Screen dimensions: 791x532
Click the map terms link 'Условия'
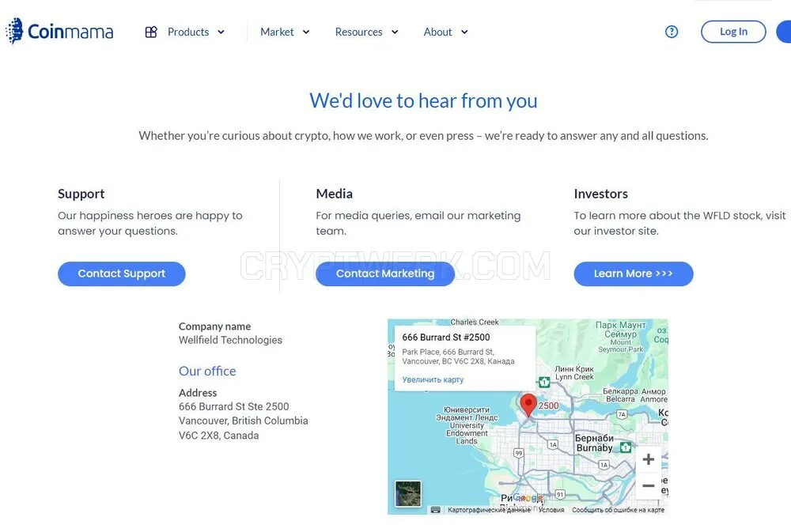551,510
